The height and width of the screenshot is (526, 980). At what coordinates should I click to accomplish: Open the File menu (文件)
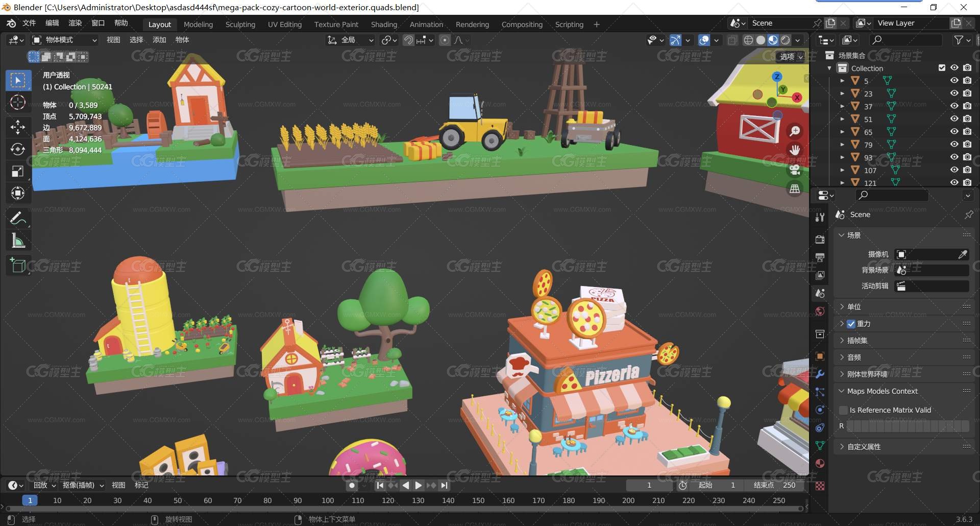tap(29, 23)
